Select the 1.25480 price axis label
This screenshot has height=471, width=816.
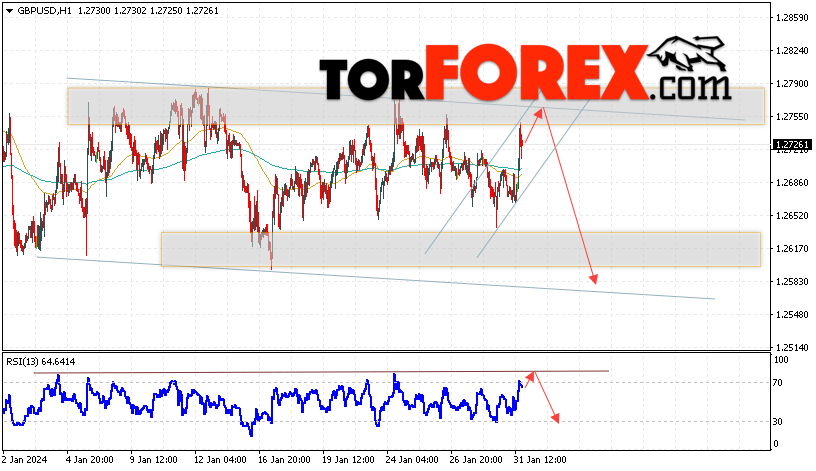tap(792, 314)
